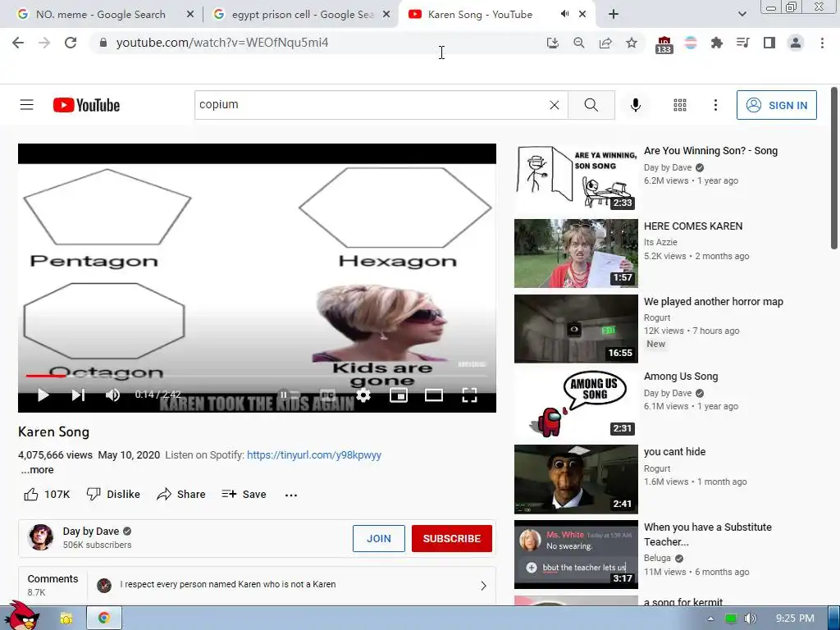Open the tinyurl Spotify link
The image size is (840, 630).
pos(314,454)
